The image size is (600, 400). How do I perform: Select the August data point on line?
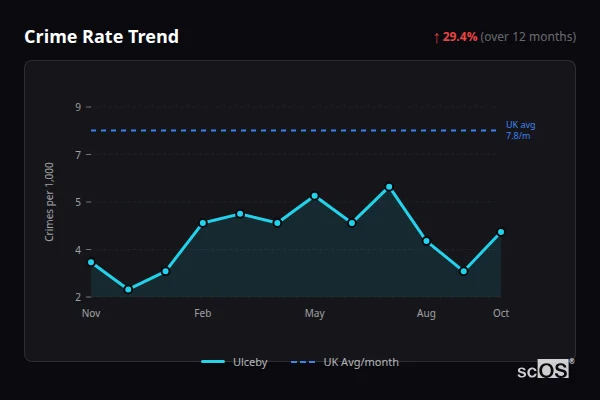click(426, 241)
